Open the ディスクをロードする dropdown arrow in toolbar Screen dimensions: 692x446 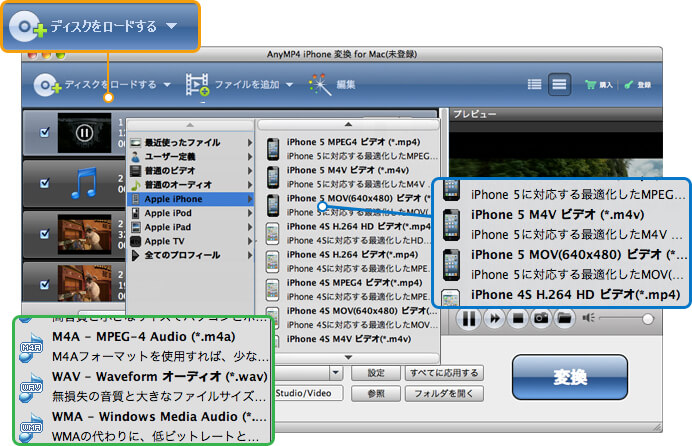pyautogui.click(x=167, y=85)
